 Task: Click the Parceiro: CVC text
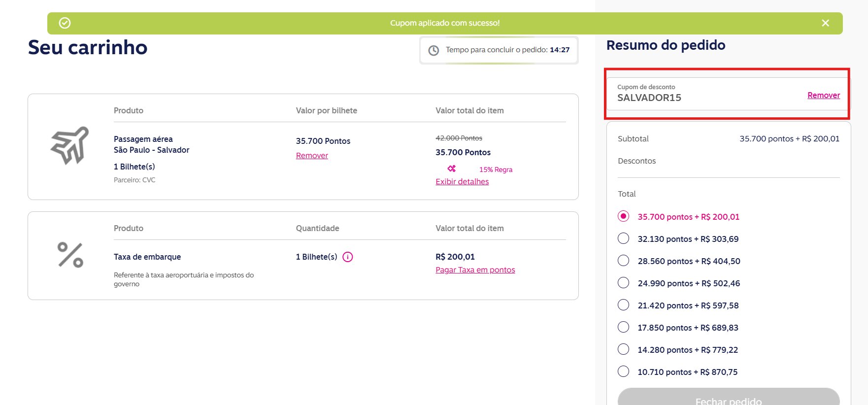click(134, 180)
